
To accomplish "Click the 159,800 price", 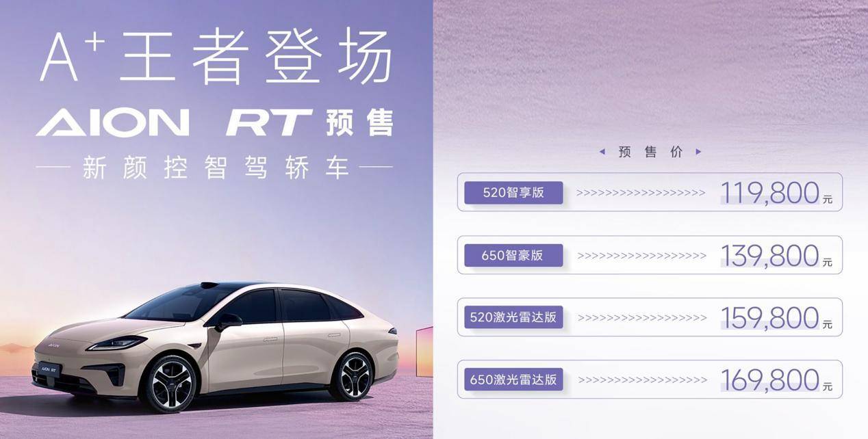I will pyautogui.click(x=770, y=318).
